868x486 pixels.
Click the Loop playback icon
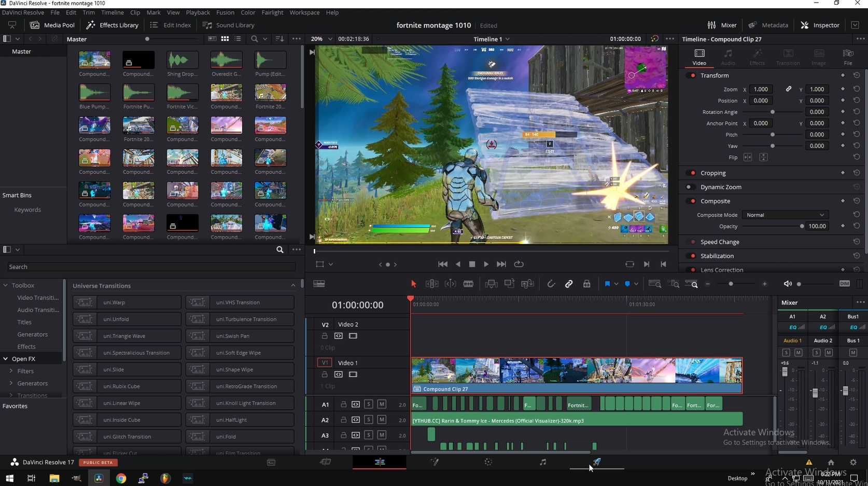click(519, 264)
